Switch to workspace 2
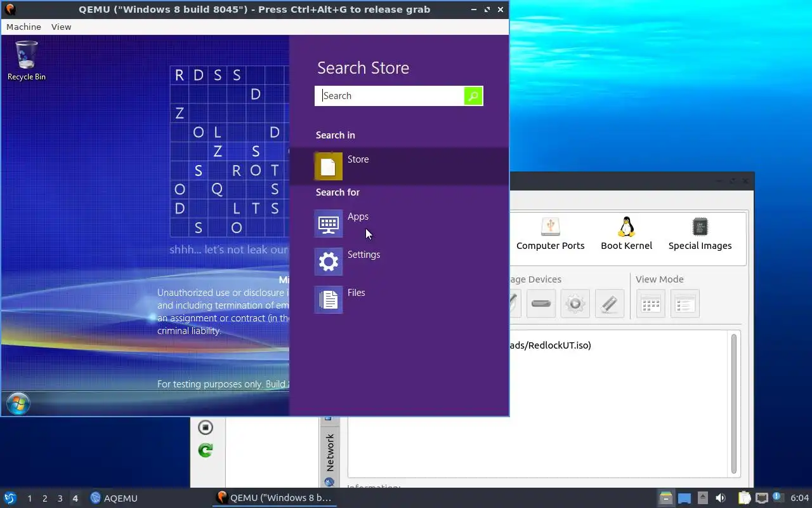Screen dimensions: 812x508 [x=44, y=498]
